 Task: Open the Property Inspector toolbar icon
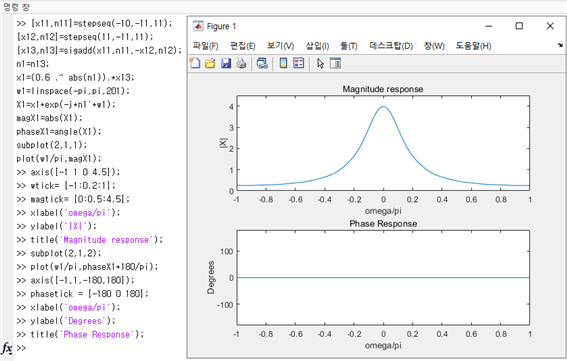tap(335, 64)
